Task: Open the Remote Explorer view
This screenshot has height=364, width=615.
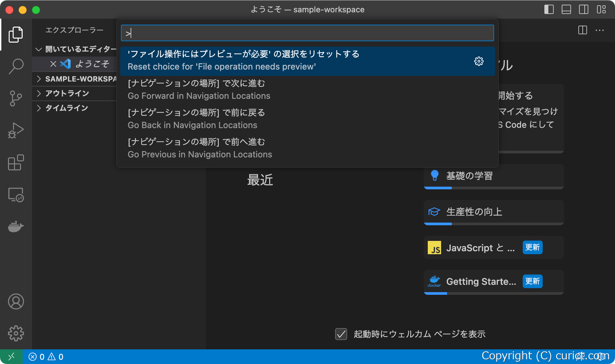Action: point(16,195)
